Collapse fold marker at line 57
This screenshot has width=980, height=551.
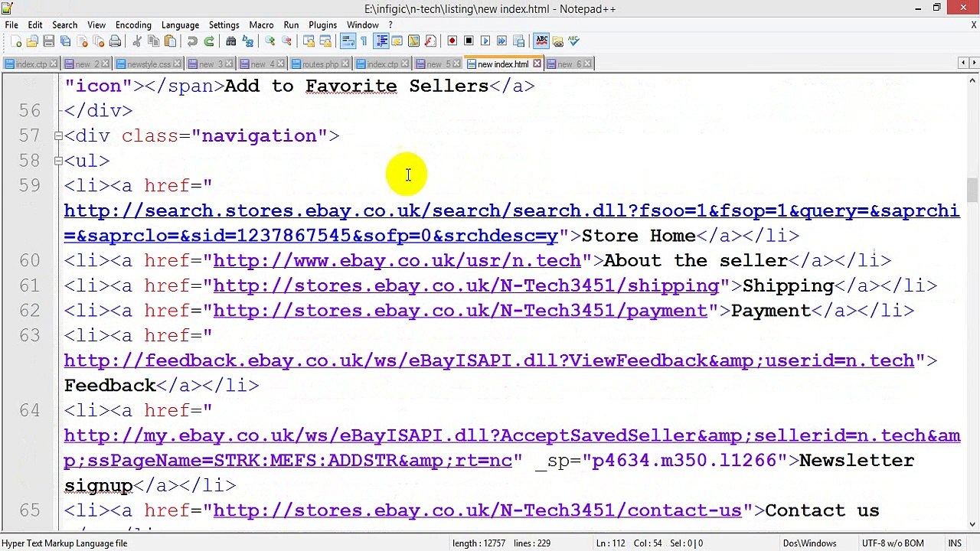58,136
